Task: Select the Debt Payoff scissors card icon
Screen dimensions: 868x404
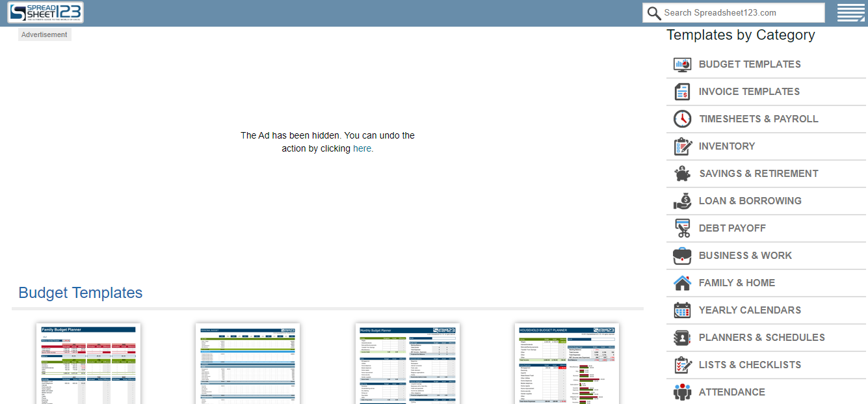Action: point(682,228)
